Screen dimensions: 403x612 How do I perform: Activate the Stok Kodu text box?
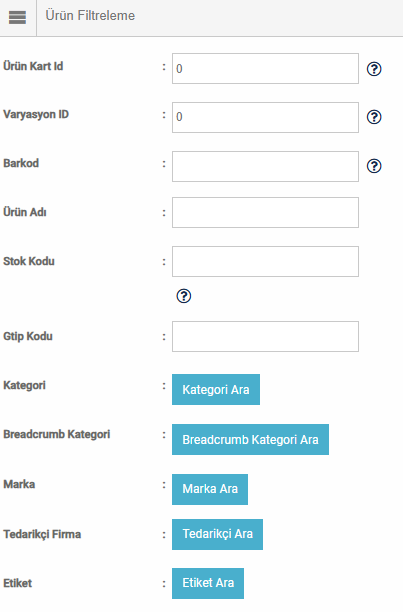265,262
